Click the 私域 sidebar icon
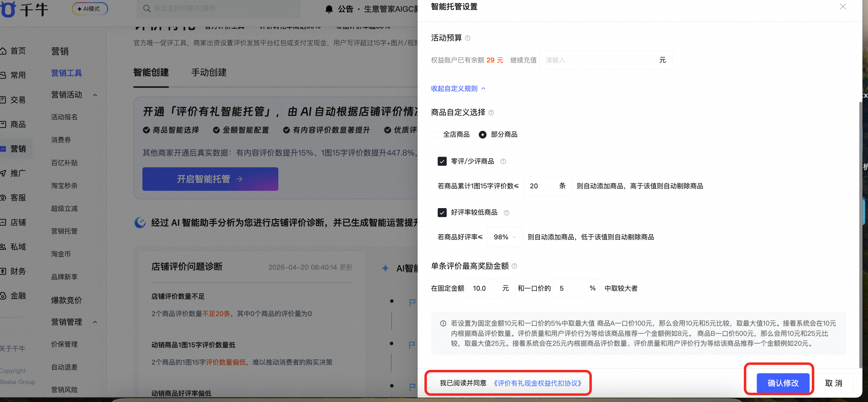The width and height of the screenshot is (868, 402). coord(3,247)
